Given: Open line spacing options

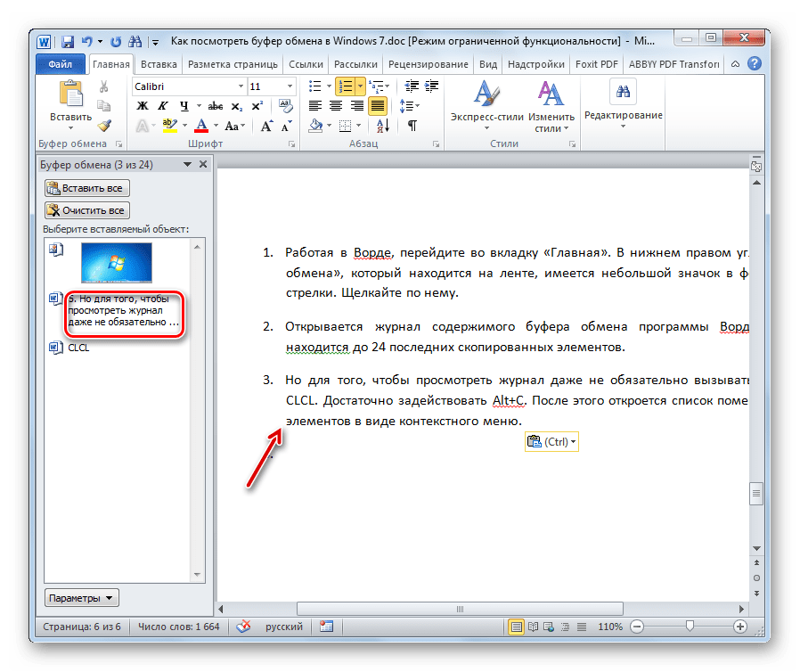Looking at the screenshot, I should [x=409, y=106].
